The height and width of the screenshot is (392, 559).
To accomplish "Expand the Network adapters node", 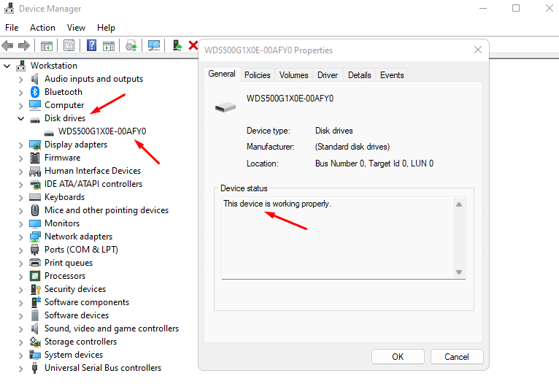I will (x=20, y=237).
